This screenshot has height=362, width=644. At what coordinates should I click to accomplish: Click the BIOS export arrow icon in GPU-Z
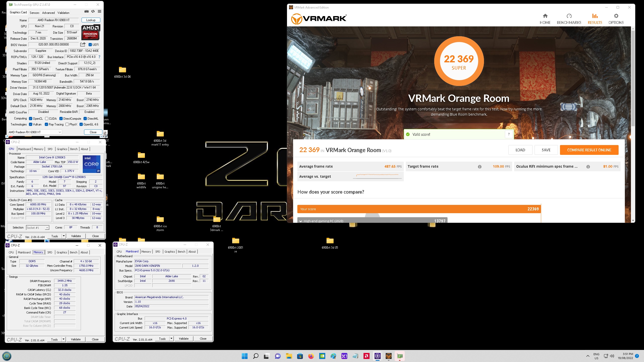pos(83,44)
